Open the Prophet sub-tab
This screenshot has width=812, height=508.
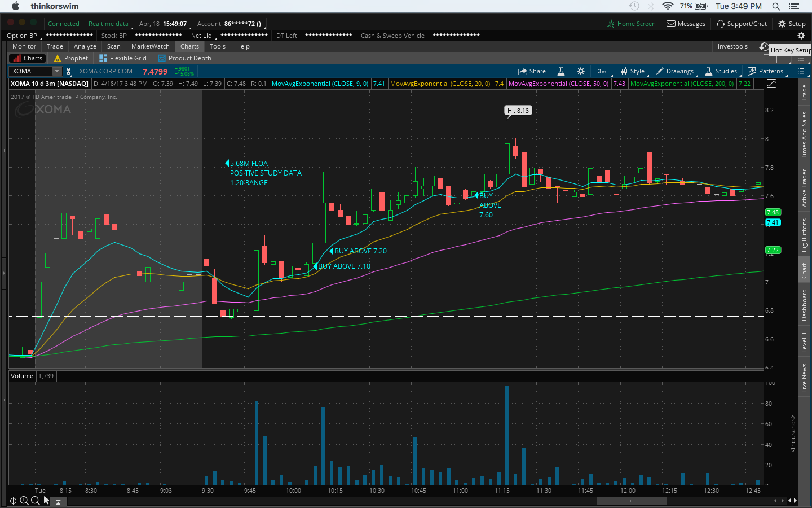pos(71,58)
